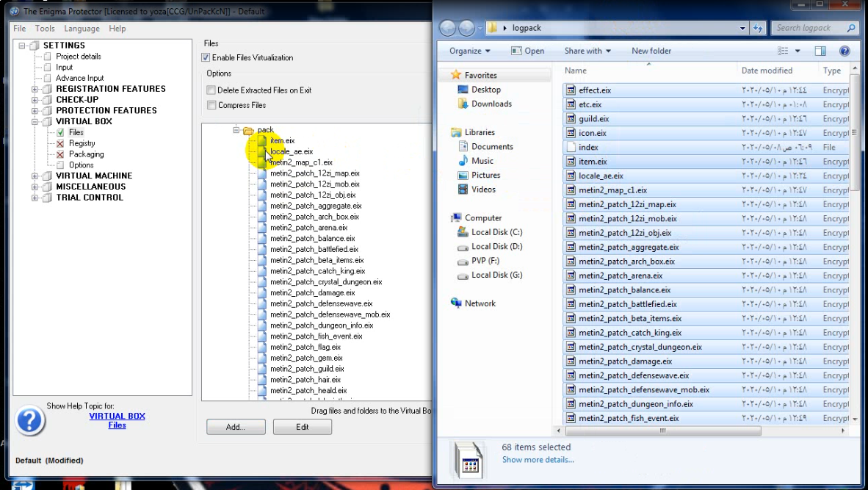Click the change view icon in Explorer toolbar
The height and width of the screenshot is (490, 868).
coord(783,51)
